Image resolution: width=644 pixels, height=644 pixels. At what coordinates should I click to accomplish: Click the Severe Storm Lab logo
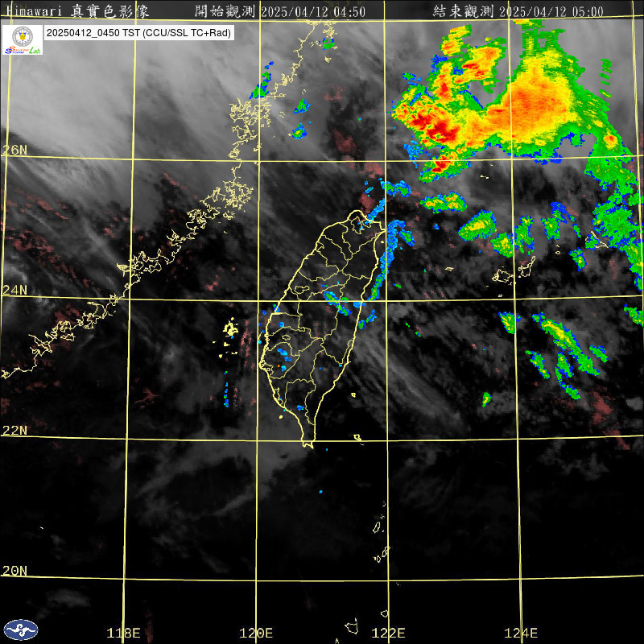(x=22, y=39)
